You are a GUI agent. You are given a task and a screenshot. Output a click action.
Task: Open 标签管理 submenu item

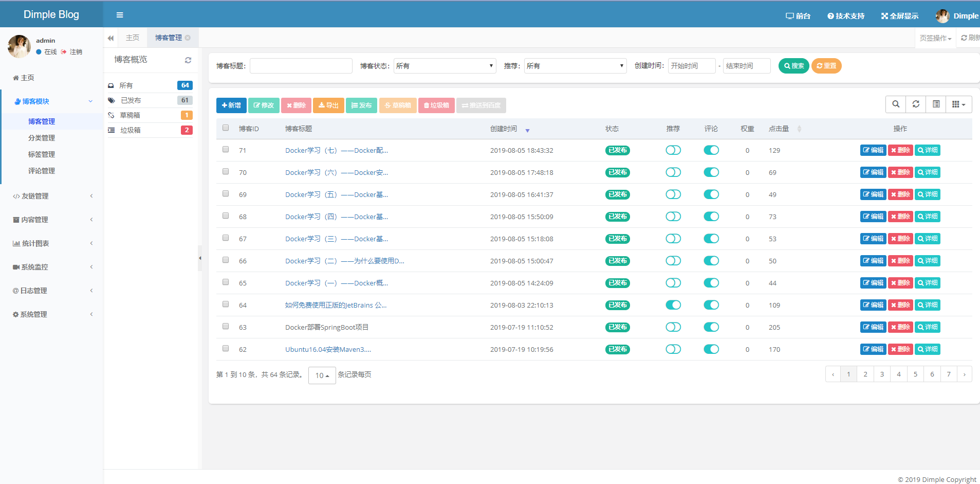[42, 154]
